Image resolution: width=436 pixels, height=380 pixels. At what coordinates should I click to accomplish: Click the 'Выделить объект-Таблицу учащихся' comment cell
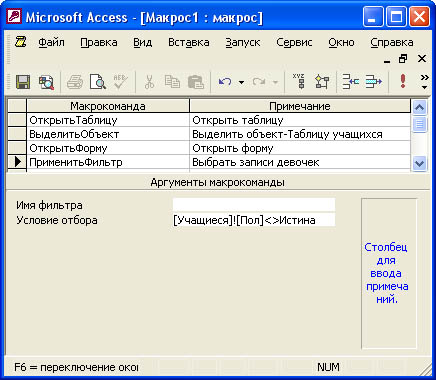coord(300,134)
